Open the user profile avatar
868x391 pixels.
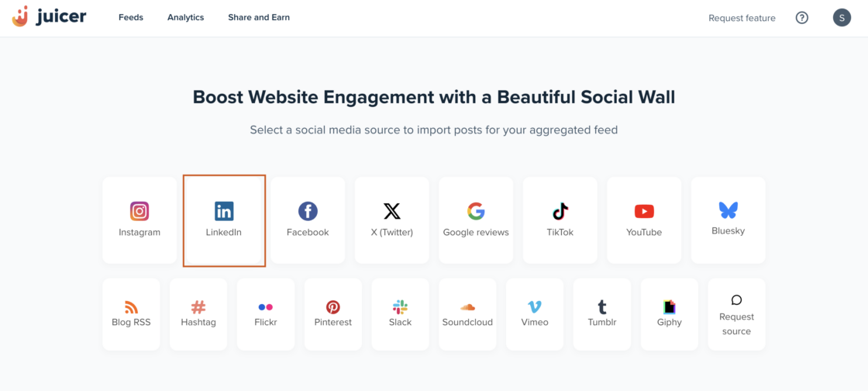842,18
